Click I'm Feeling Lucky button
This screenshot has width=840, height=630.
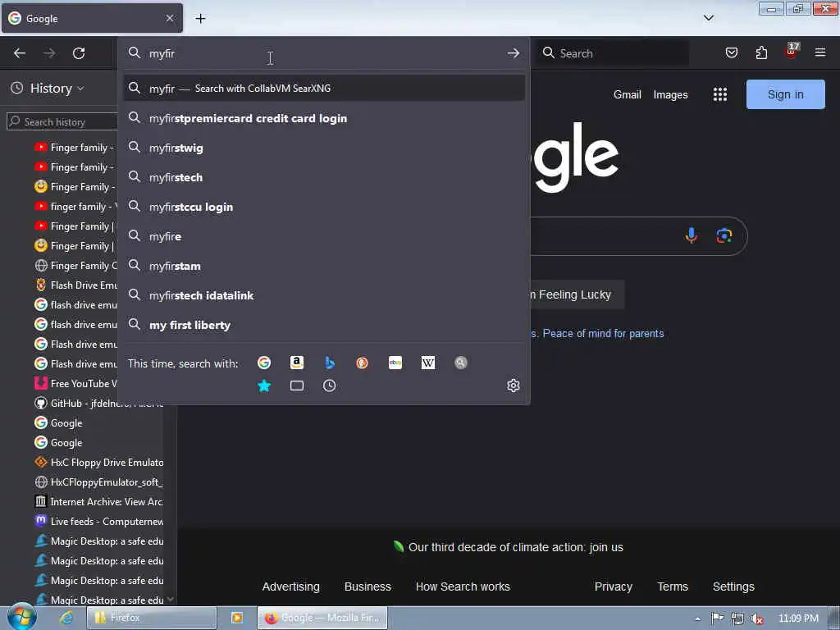point(577,294)
